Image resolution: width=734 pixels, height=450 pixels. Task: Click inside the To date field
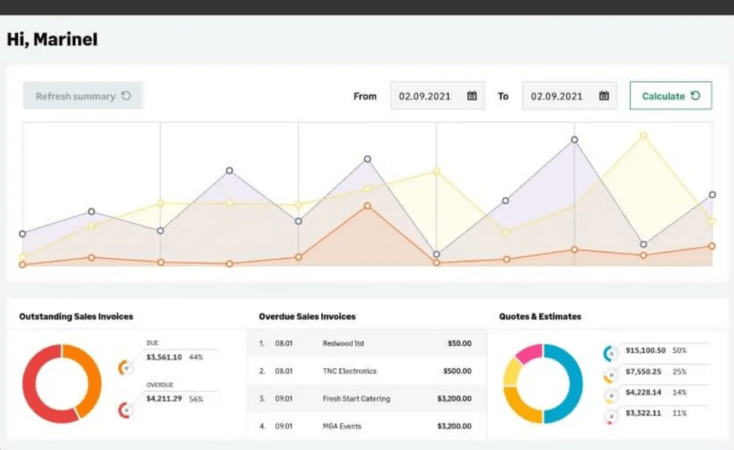(x=557, y=97)
